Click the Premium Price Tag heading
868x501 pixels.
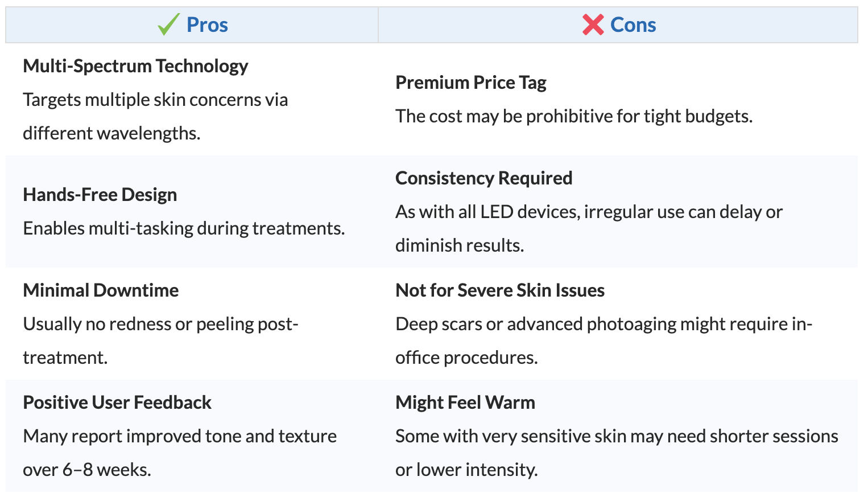[x=471, y=83]
